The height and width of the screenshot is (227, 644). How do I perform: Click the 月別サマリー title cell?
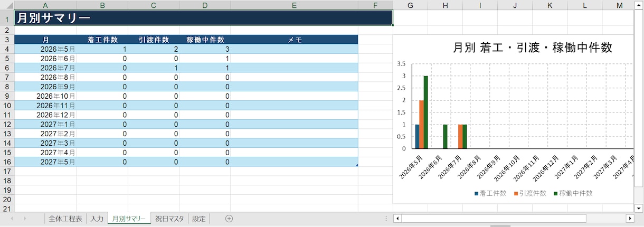203,18
